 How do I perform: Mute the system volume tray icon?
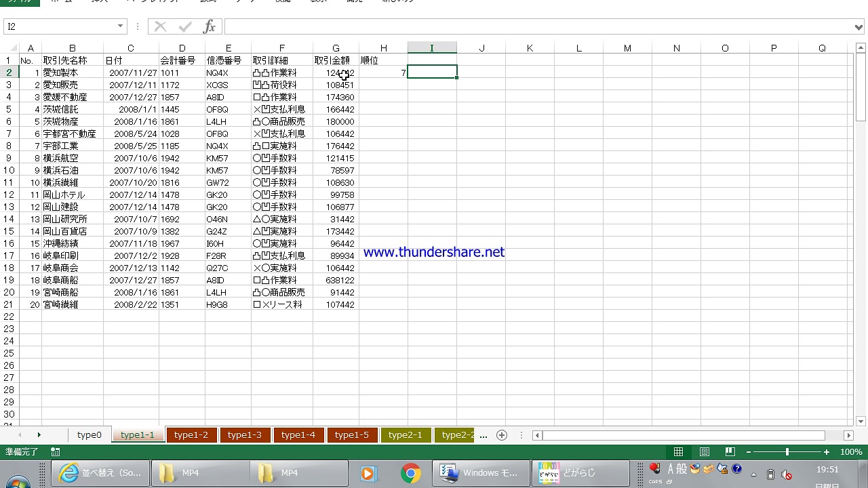pyautogui.click(x=787, y=474)
